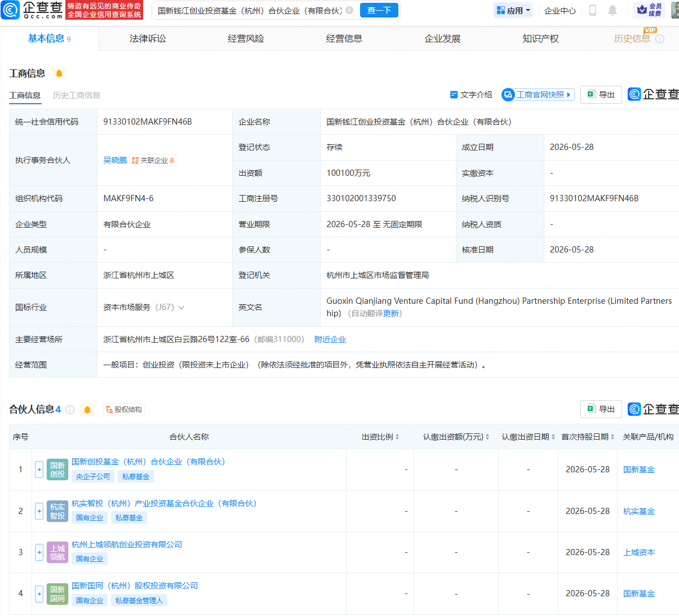Open 吴晓鹏 executive partner link
Screen dimensions: 679x616
115,161
